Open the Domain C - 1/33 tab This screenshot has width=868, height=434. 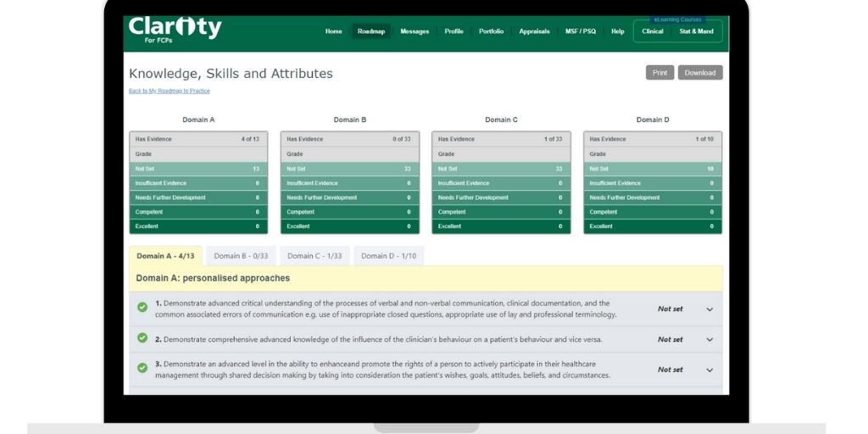[x=314, y=256]
